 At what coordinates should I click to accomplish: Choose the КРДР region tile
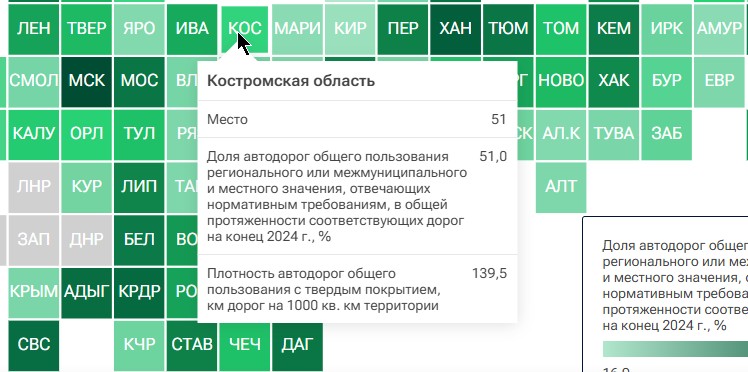point(139,293)
